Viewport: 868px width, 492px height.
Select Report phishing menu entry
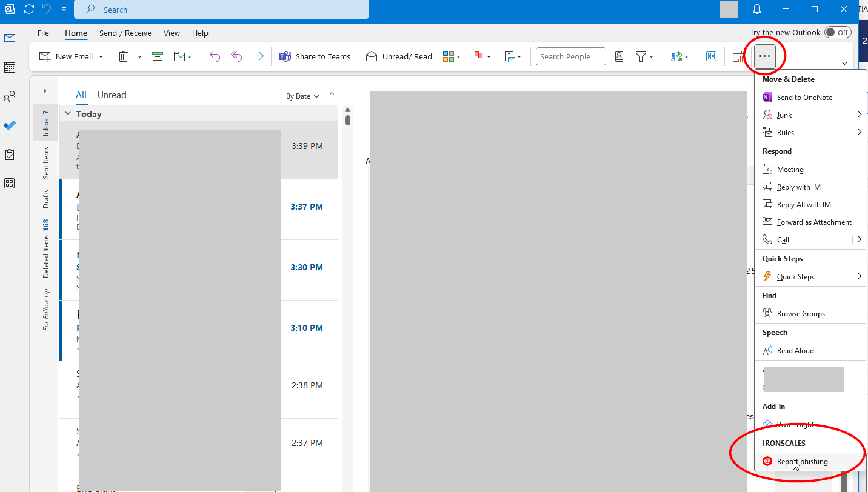click(801, 462)
